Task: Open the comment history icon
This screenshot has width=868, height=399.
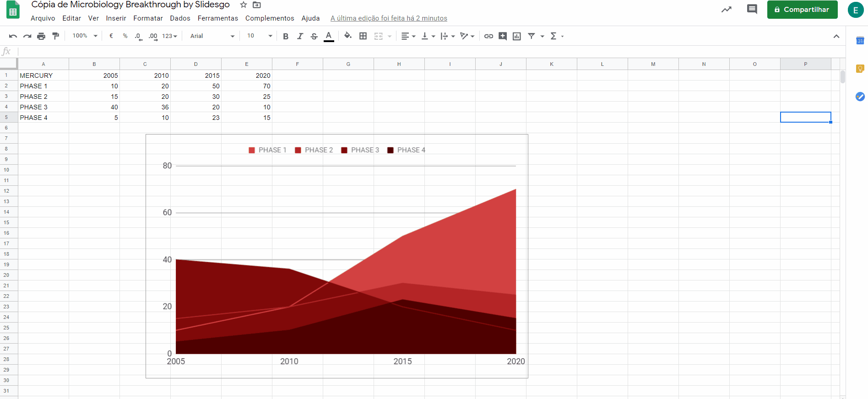Action: tap(752, 9)
